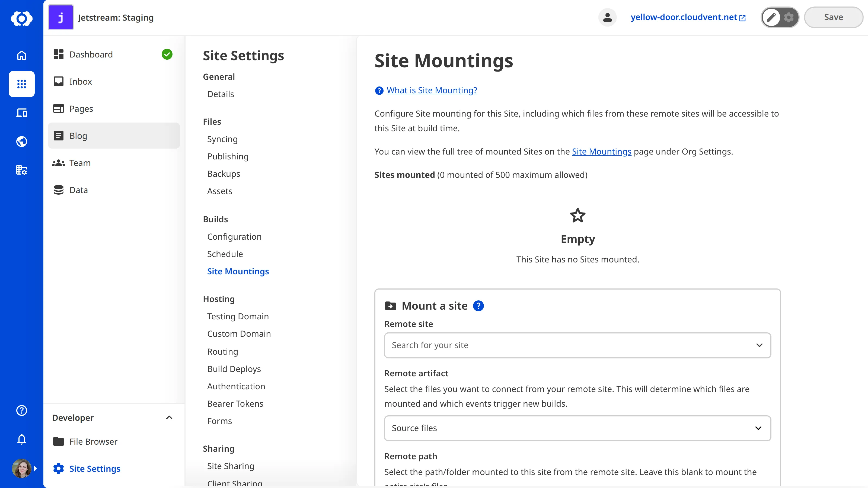Go to Assets settings
Image resolution: width=868 pixels, height=488 pixels.
click(x=220, y=191)
